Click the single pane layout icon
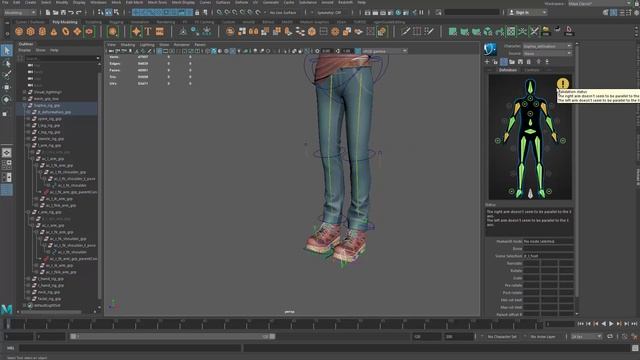640x360 pixels. (7, 153)
